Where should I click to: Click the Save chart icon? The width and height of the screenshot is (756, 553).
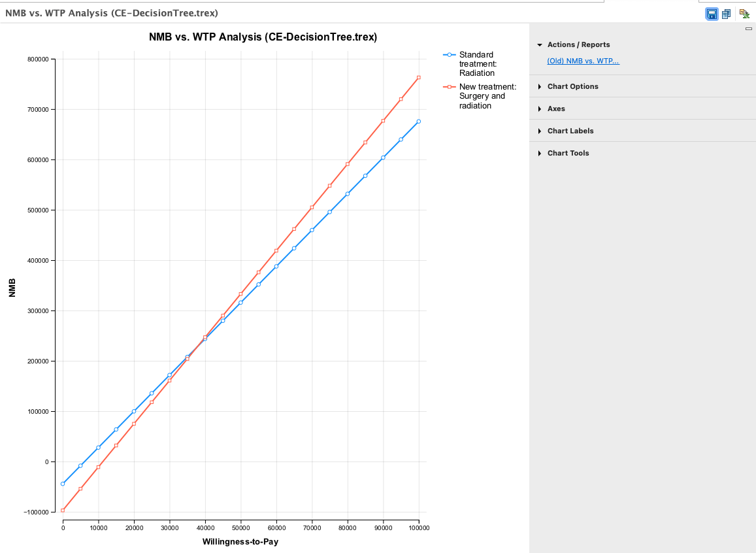[x=712, y=13]
